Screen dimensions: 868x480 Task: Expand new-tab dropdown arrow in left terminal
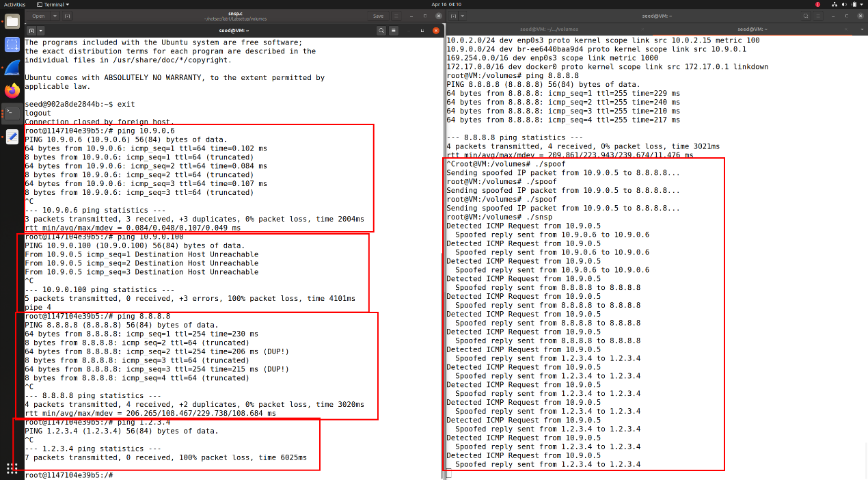tap(41, 31)
